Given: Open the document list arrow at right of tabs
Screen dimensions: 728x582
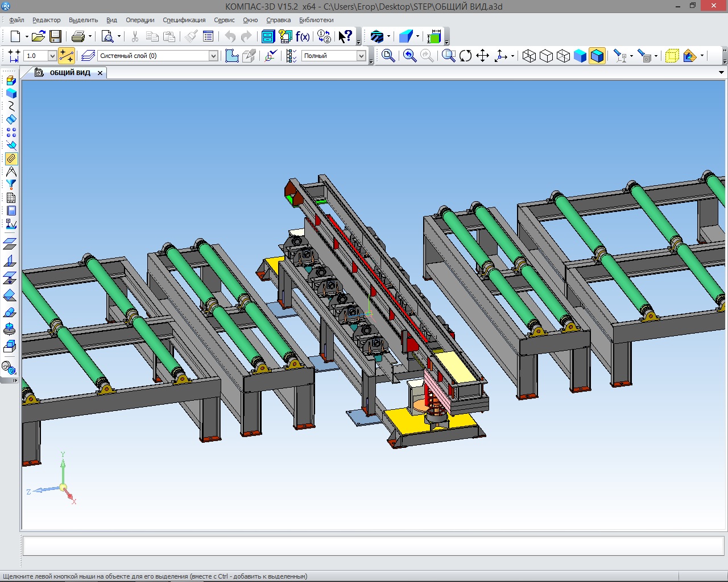Looking at the screenshot, I should 721,73.
